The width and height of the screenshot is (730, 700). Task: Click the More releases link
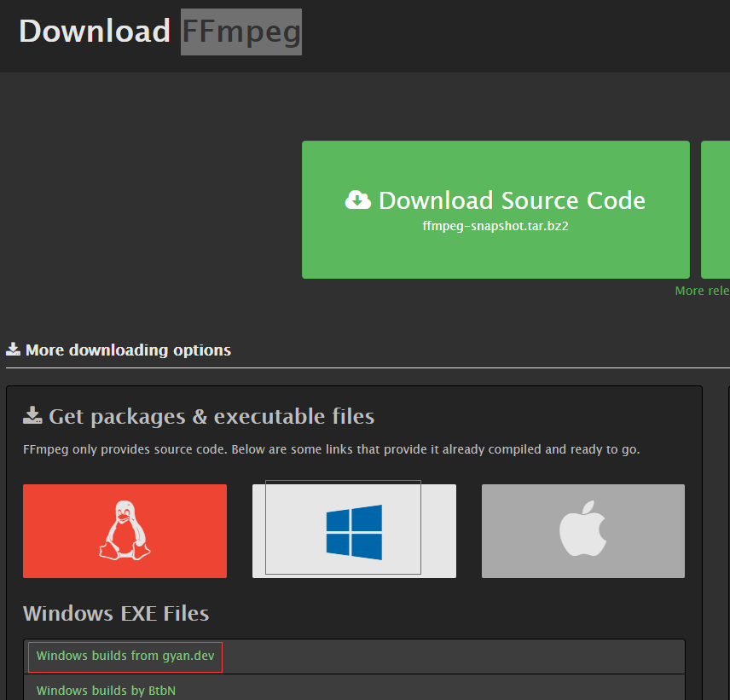[702, 291]
